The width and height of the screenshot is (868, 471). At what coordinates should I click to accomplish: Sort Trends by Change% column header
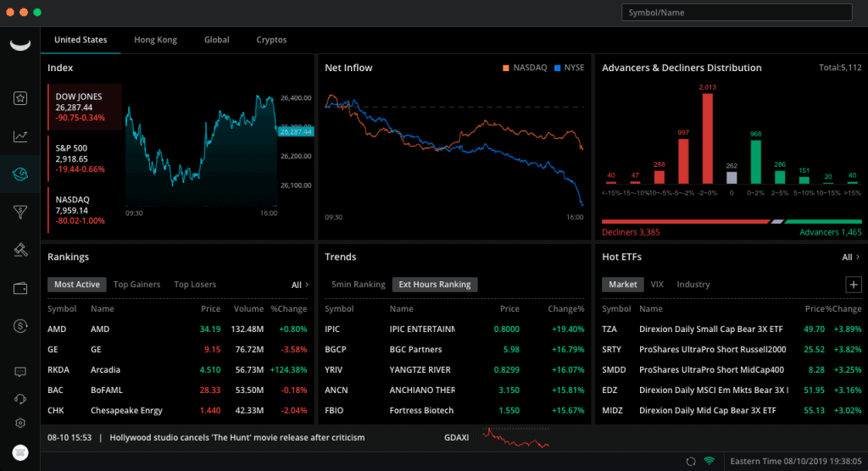(x=565, y=309)
